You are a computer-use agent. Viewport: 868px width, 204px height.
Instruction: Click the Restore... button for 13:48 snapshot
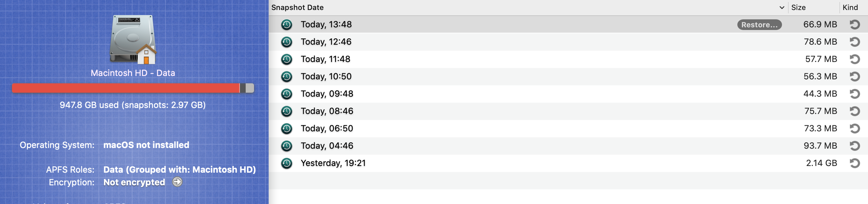pos(759,25)
